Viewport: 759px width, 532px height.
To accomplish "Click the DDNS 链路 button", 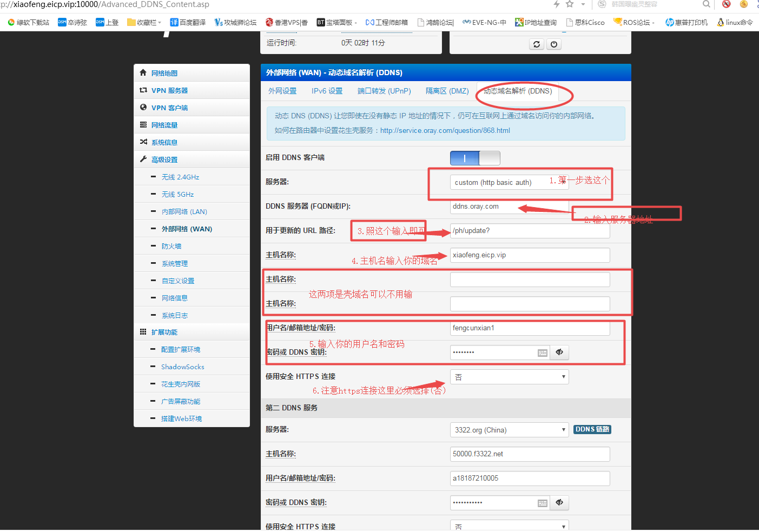I will coord(592,429).
